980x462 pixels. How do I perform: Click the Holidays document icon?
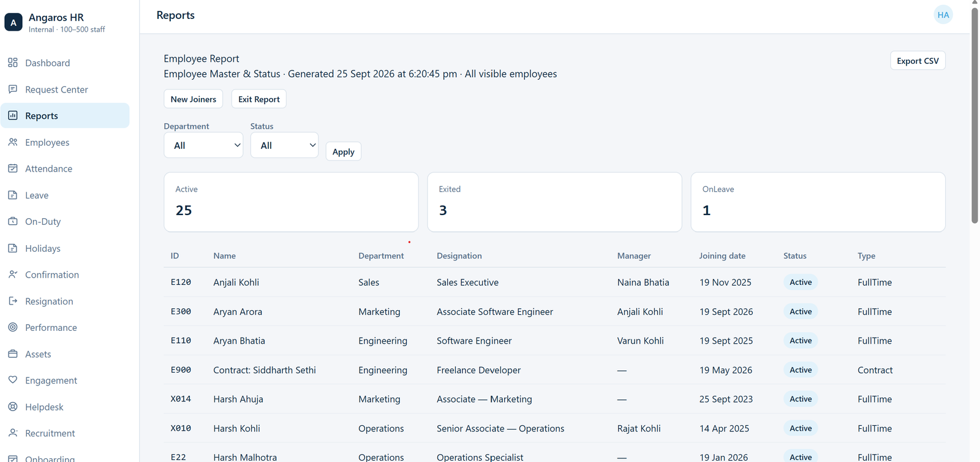(x=13, y=248)
